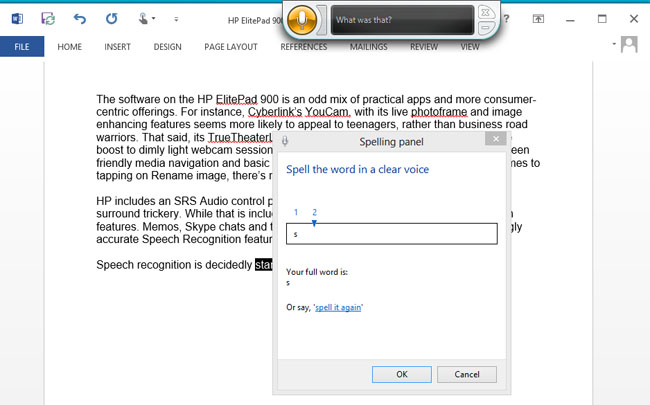
Task: Switch to the HOME tab
Action: pyautogui.click(x=70, y=47)
